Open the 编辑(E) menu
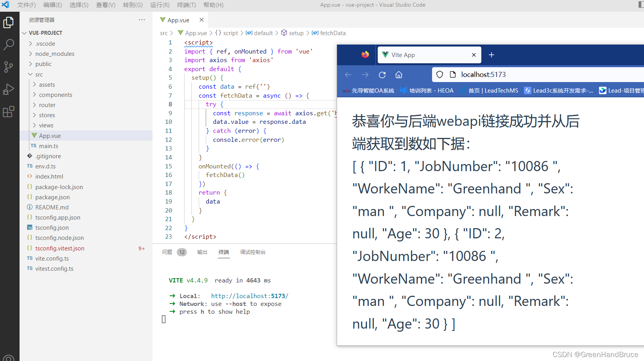 53,5
